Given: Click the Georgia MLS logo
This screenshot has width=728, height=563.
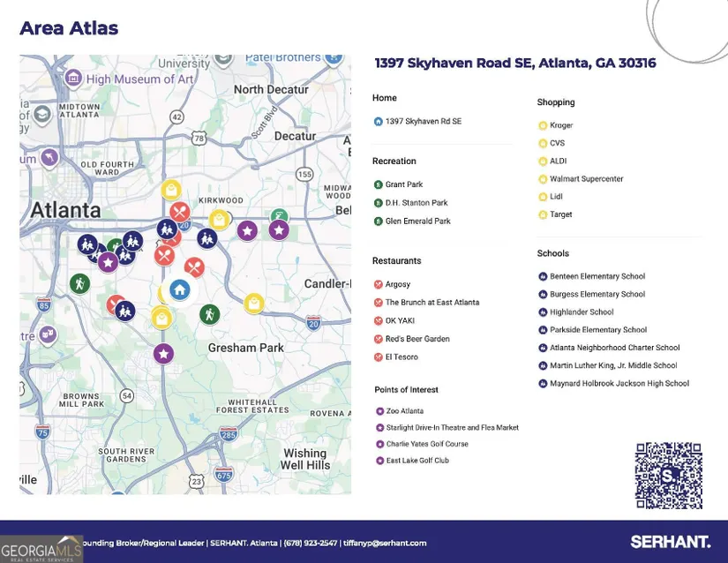Looking at the screenshot, I should pos(41,549).
